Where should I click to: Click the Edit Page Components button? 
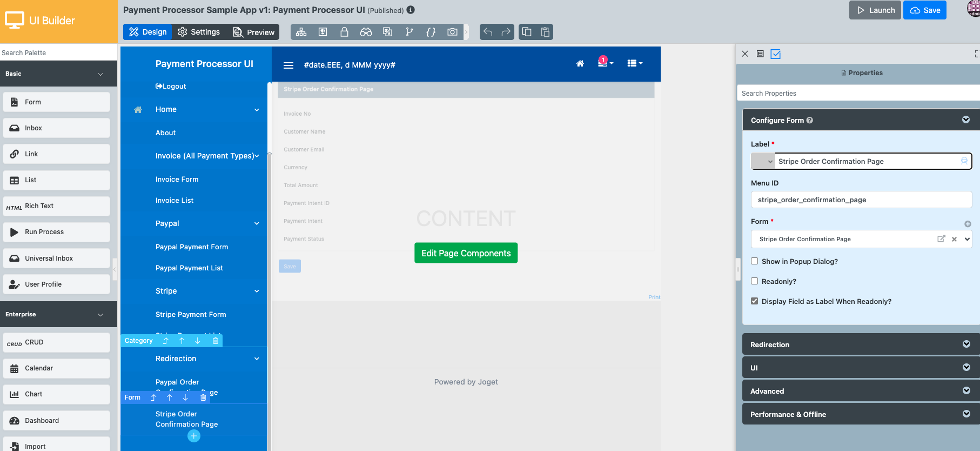click(x=466, y=253)
